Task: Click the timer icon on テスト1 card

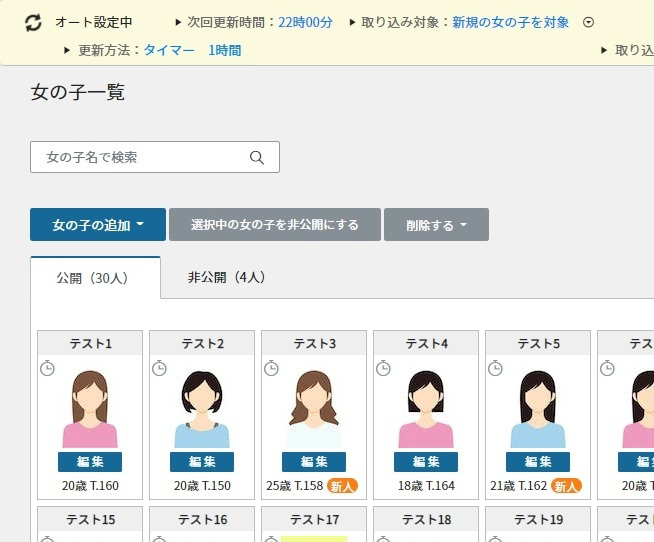Action: [x=47, y=369]
